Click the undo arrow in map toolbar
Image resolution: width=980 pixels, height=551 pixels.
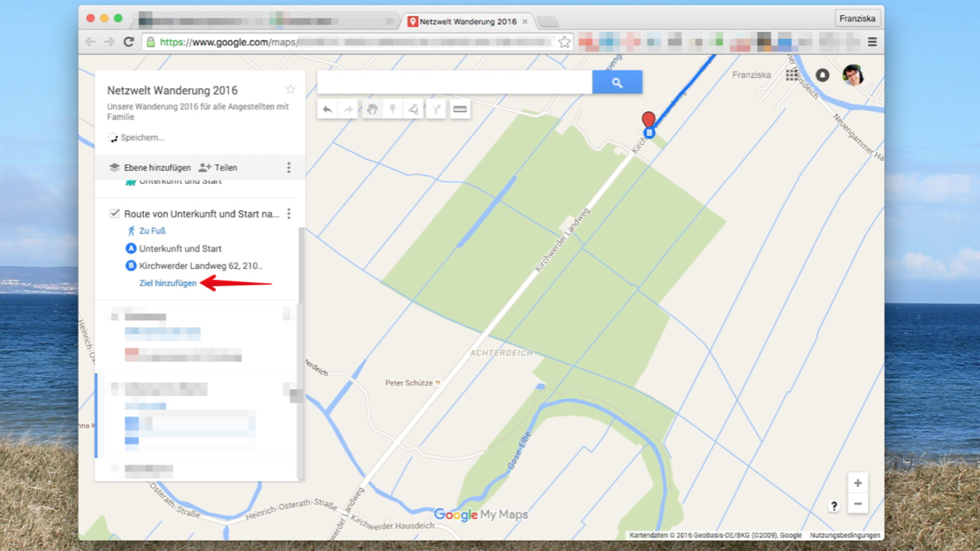[x=328, y=110]
